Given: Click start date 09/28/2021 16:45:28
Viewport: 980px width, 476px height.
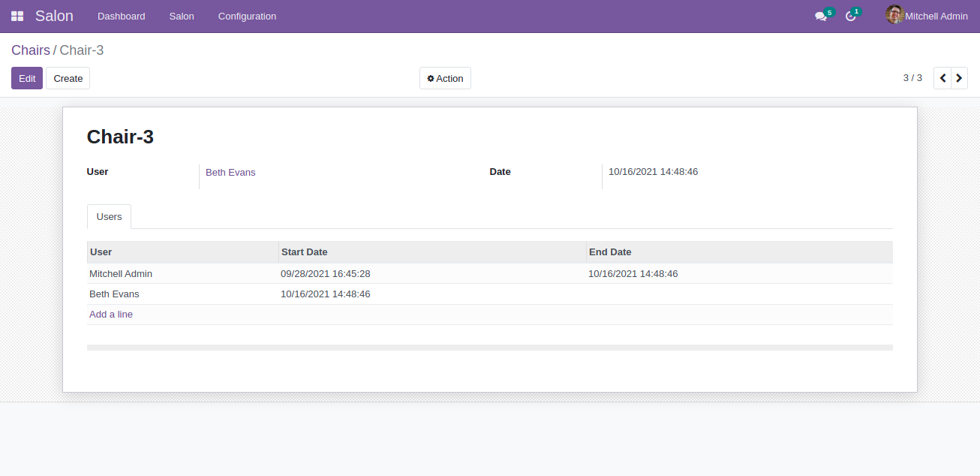Looking at the screenshot, I should (326, 274).
